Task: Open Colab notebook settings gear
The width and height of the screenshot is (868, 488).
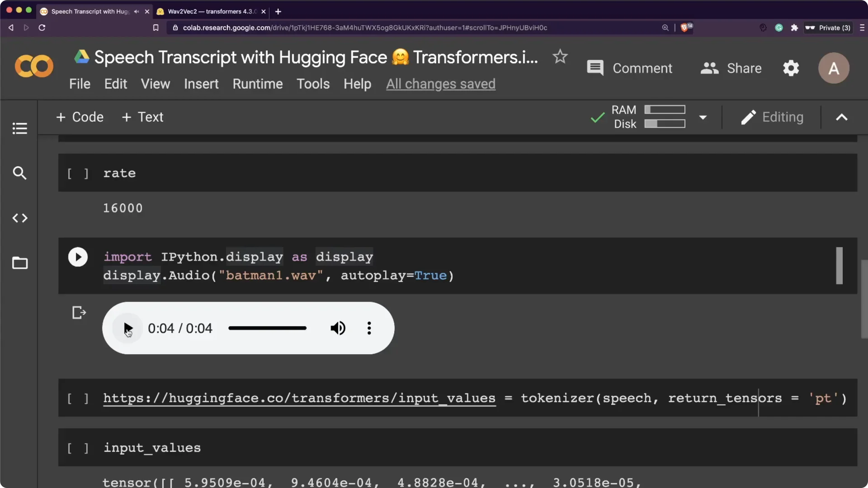Action: pos(791,68)
